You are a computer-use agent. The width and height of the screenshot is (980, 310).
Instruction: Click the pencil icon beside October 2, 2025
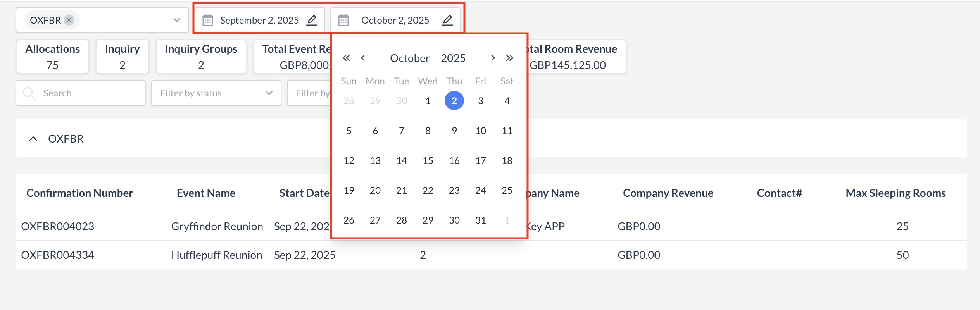pos(447,20)
